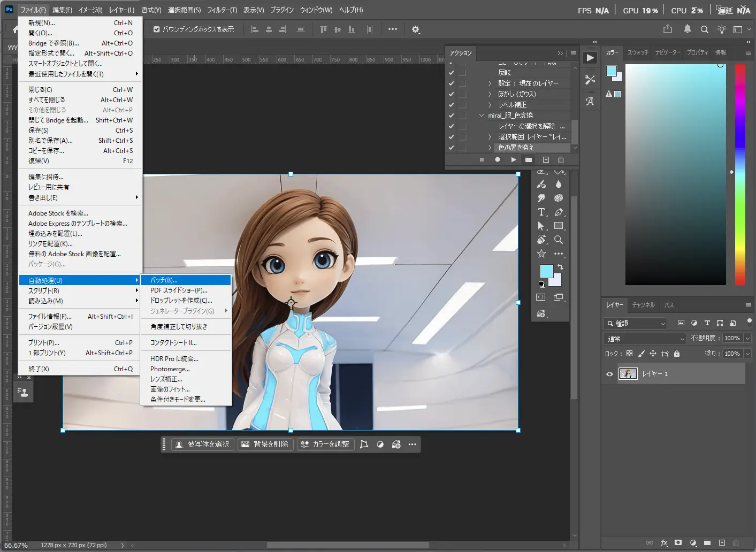The width and height of the screenshot is (756, 552).
Task: Uncheck バウンディングボックスを表示 checkbox
Action: [x=157, y=29]
